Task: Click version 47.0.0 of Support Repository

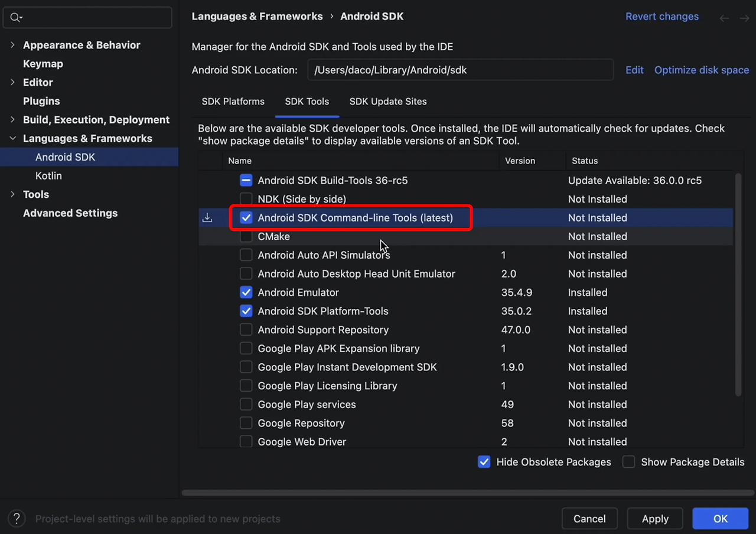Action: (x=516, y=330)
